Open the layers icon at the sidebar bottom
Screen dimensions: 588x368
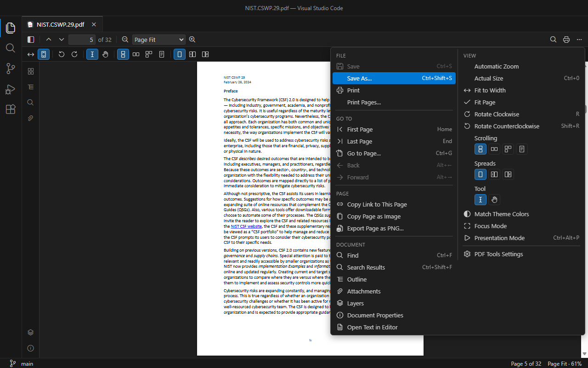point(31,333)
